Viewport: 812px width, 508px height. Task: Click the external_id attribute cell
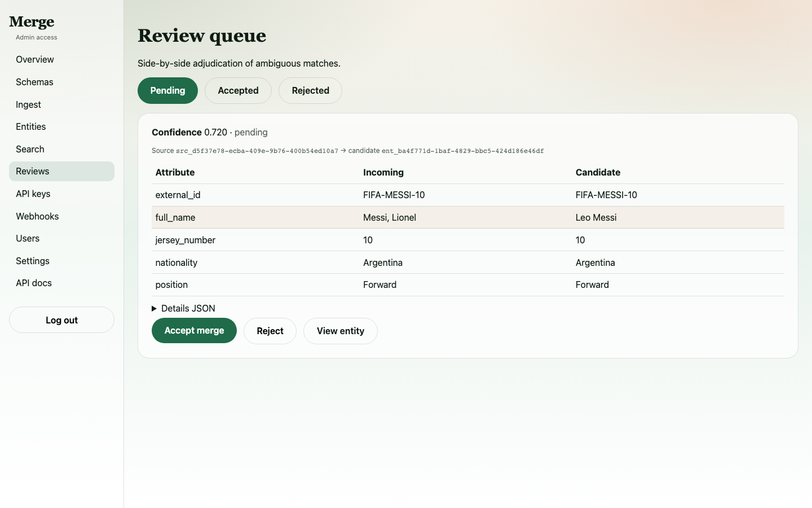pos(255,195)
